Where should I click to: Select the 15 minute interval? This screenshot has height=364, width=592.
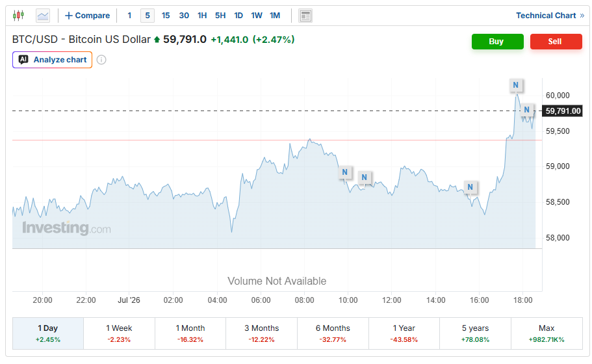click(x=166, y=16)
